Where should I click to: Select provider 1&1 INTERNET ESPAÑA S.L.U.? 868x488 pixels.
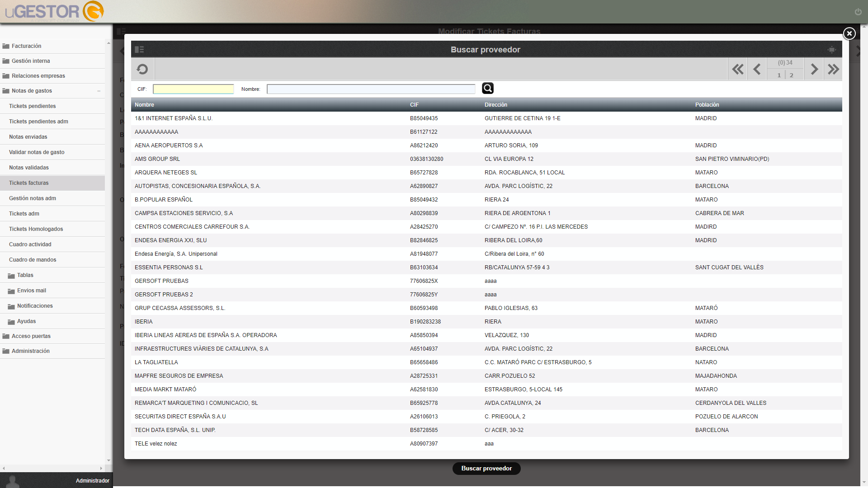pyautogui.click(x=486, y=118)
